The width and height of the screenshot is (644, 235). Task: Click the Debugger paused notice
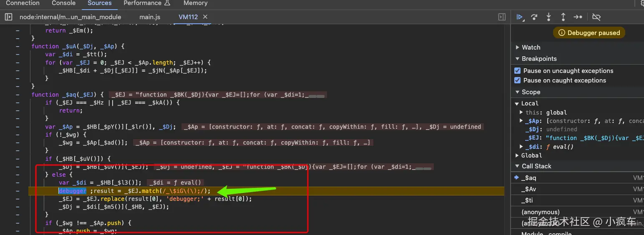pyautogui.click(x=589, y=33)
